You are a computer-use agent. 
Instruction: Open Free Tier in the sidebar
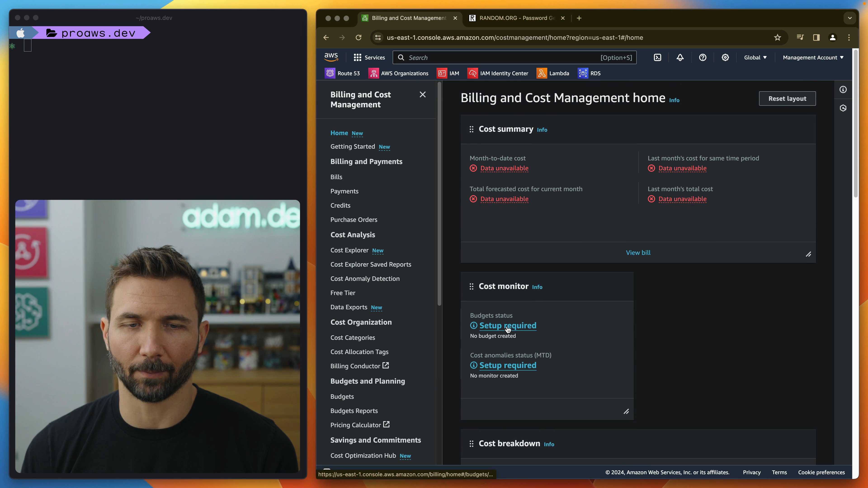click(x=343, y=293)
